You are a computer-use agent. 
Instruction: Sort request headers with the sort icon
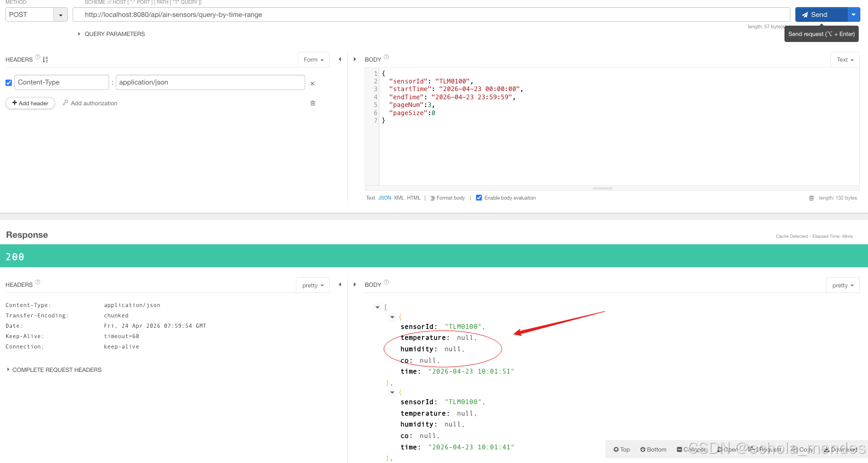tap(45, 59)
